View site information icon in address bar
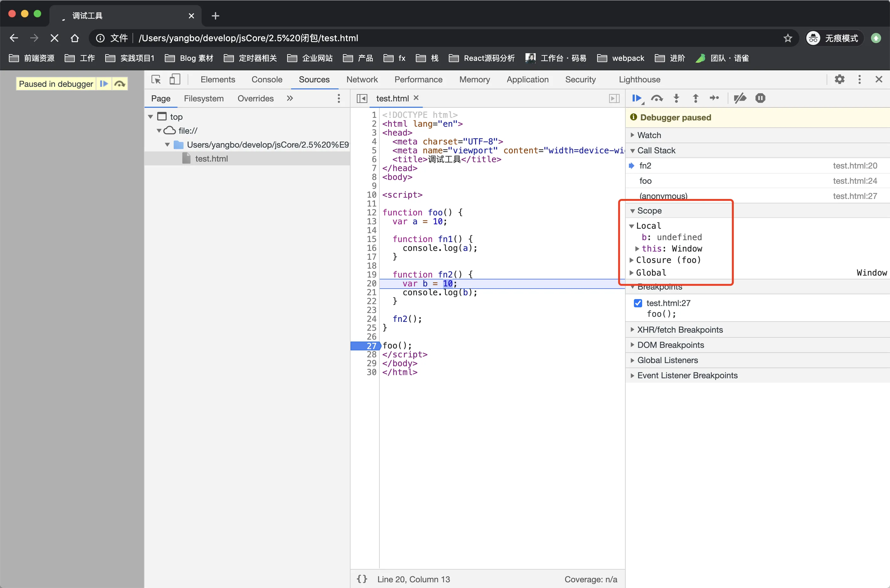 click(100, 38)
